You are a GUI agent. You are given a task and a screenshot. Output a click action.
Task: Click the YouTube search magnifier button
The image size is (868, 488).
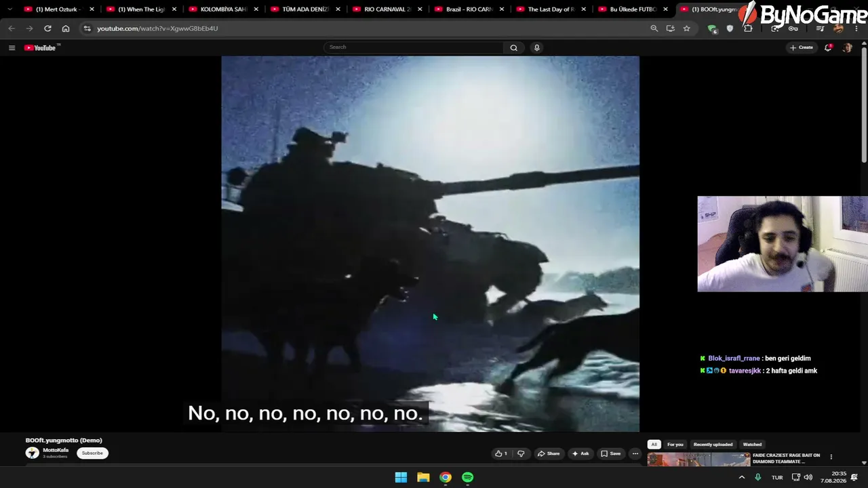[x=513, y=47]
